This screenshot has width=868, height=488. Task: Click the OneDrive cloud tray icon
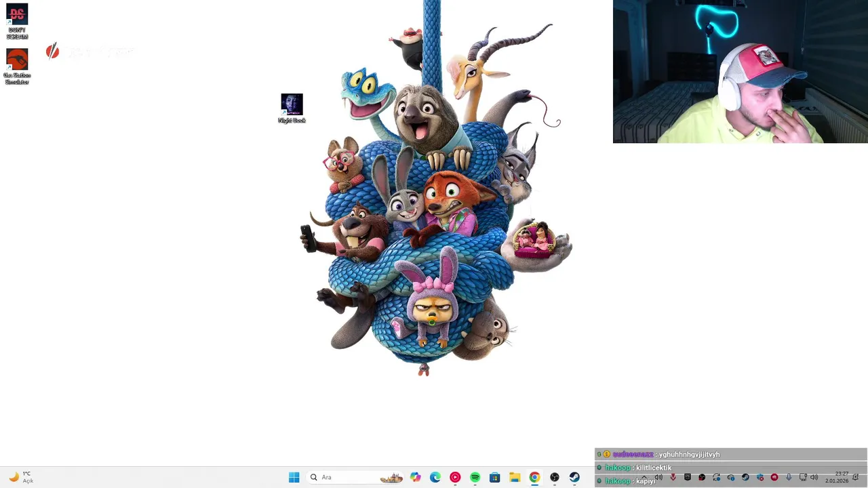[x=731, y=477]
